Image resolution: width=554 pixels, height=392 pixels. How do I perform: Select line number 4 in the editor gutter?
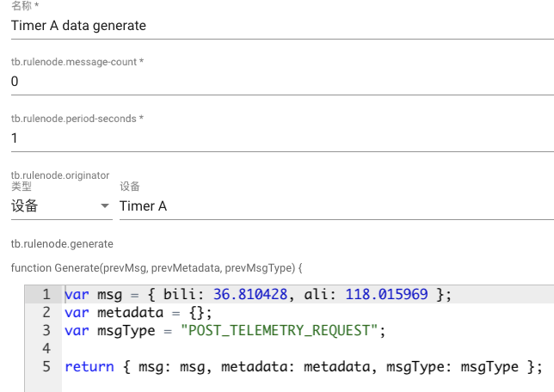(x=46, y=349)
